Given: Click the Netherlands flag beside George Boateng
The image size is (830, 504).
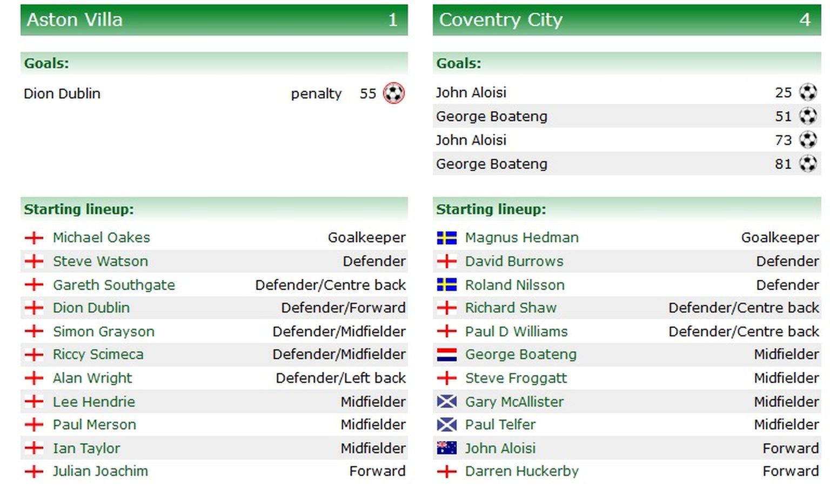Looking at the screenshot, I should point(446,354).
